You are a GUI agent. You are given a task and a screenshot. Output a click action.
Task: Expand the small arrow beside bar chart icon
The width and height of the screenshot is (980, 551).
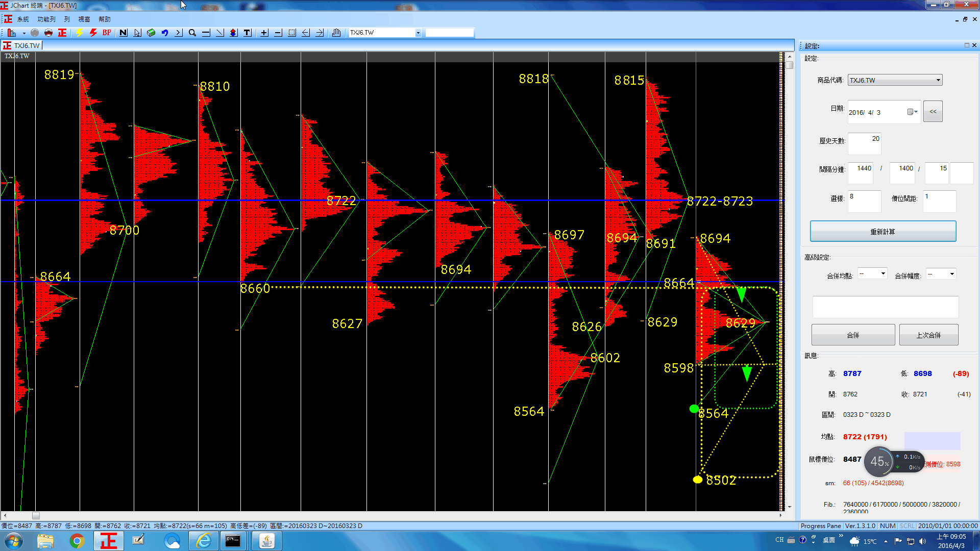pos(24,33)
